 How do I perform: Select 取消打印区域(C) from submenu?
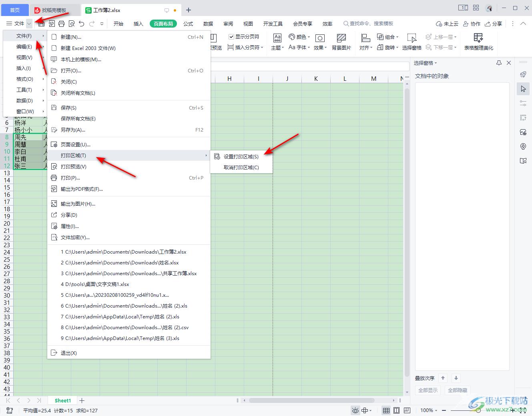[241, 168]
